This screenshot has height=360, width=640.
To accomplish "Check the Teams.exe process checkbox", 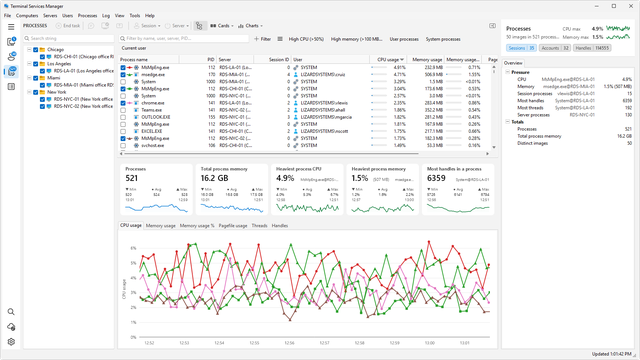I will click(x=123, y=110).
